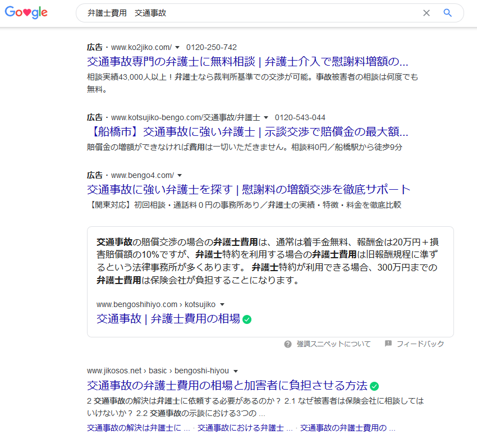Open sitelink 交通事故における弁護士 ...
Screen dimensions: 477x448
point(245,428)
